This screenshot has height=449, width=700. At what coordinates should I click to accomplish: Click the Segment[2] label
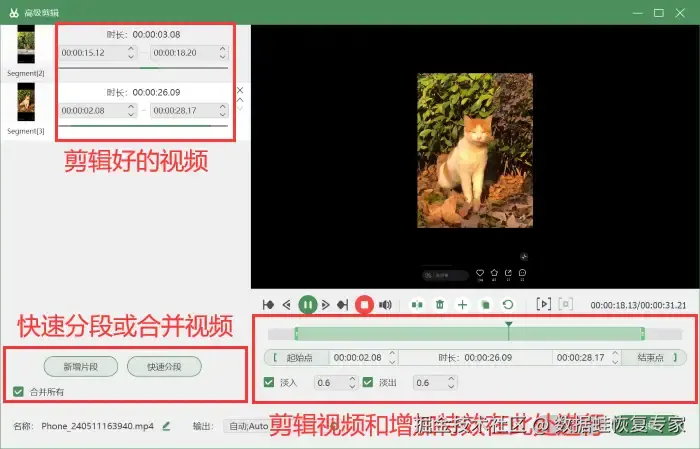[26, 73]
